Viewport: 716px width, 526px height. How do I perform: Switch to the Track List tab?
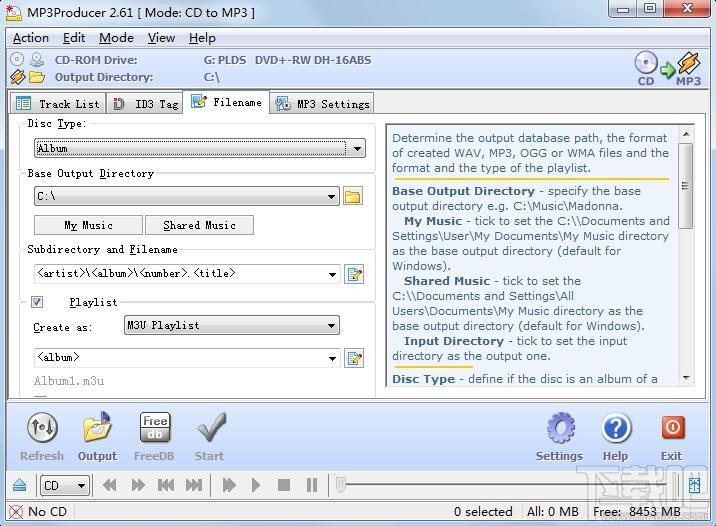[58, 104]
